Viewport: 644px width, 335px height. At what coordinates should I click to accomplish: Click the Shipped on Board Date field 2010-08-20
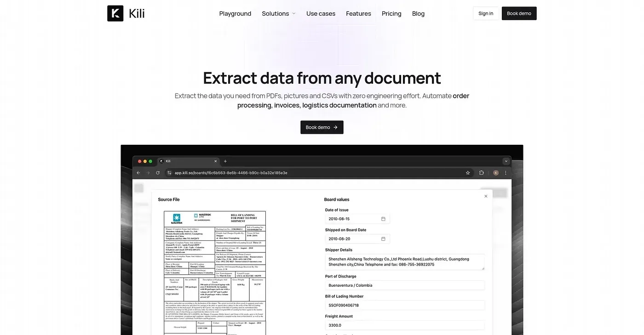[x=357, y=239]
